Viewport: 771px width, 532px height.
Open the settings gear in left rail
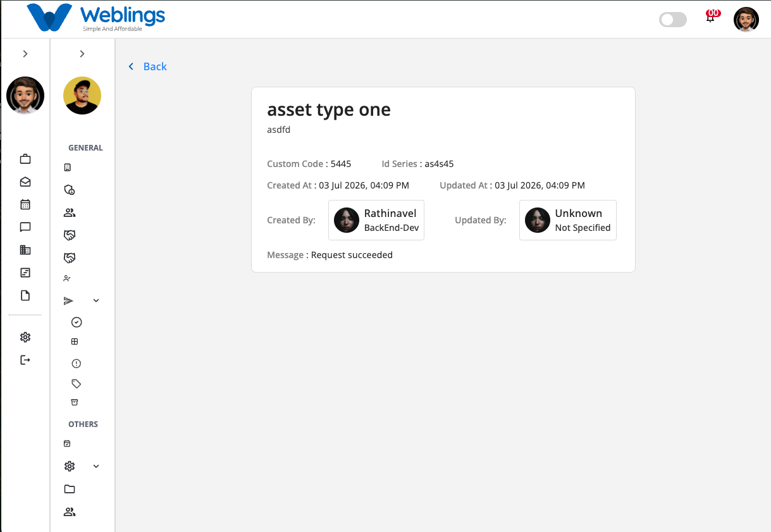coord(25,337)
